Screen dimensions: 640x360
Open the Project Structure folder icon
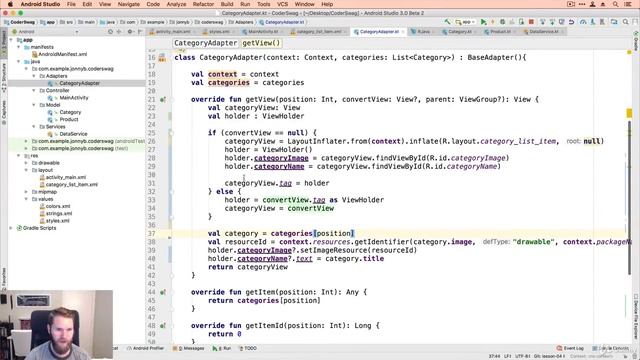[614, 22]
